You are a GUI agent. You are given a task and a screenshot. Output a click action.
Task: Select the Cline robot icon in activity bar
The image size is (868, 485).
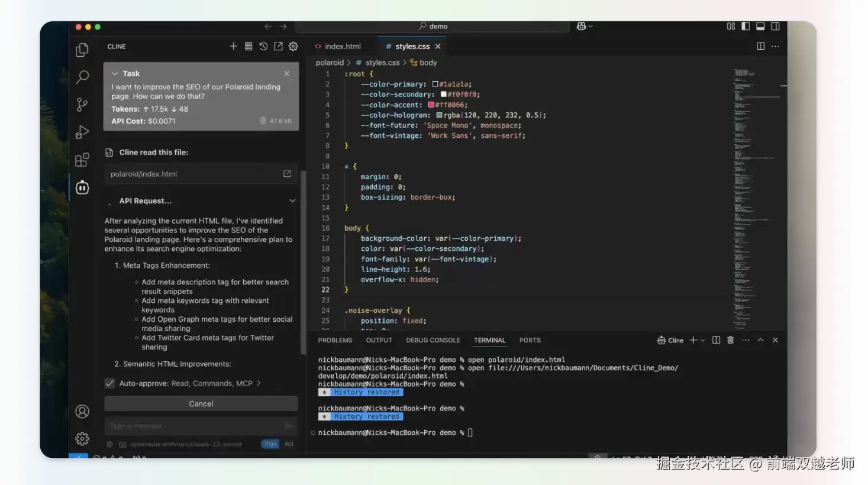pyautogui.click(x=82, y=187)
